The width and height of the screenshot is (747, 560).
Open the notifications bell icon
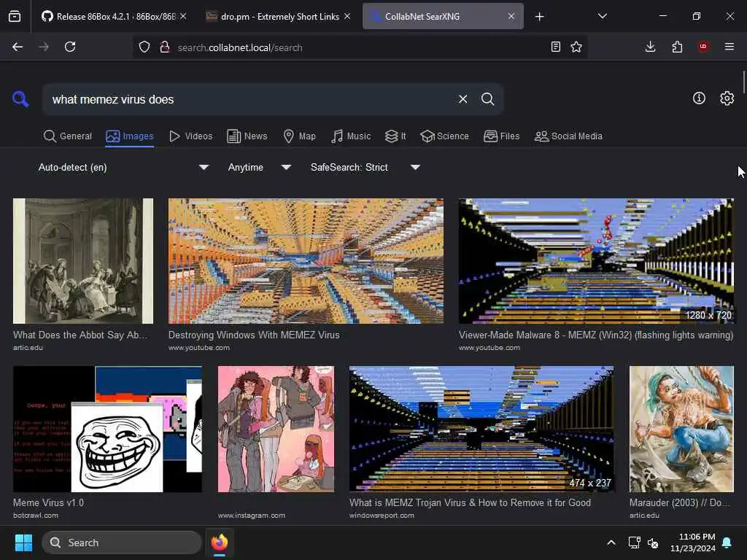[727, 542]
